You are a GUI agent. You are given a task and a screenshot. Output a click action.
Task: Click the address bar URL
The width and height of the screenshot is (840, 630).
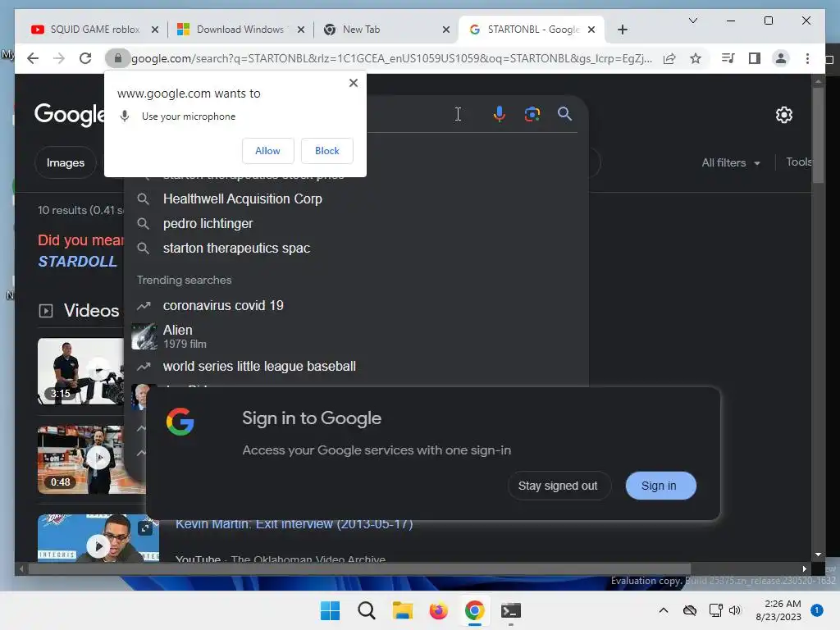pos(391,58)
